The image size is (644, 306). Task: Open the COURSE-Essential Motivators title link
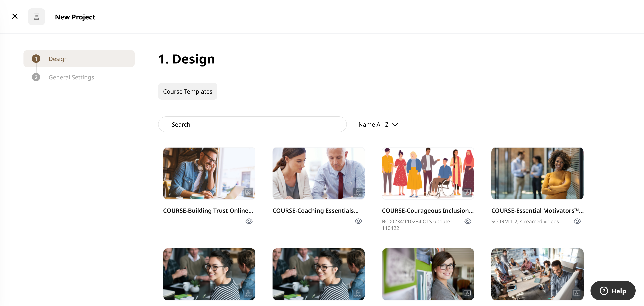coord(538,211)
